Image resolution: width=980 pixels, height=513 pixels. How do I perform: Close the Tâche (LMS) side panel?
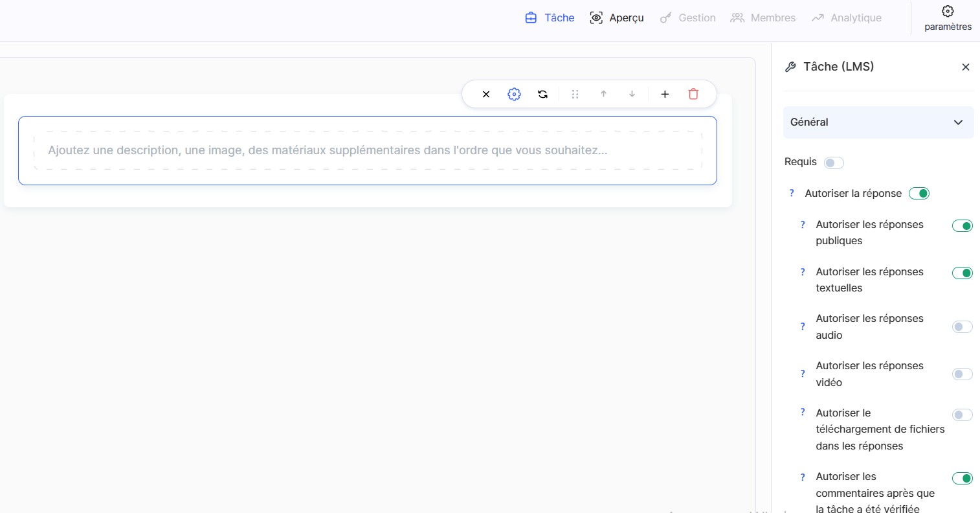point(965,67)
